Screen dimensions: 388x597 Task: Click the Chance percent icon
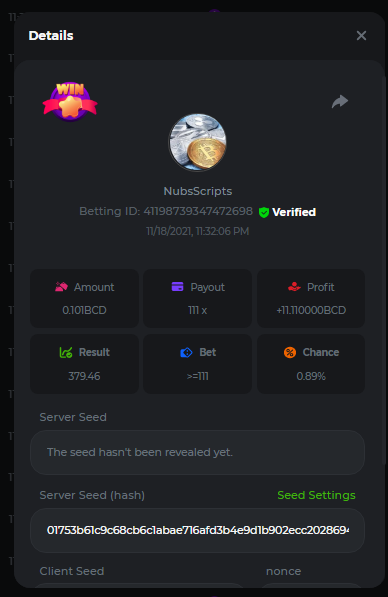pyautogui.click(x=290, y=352)
